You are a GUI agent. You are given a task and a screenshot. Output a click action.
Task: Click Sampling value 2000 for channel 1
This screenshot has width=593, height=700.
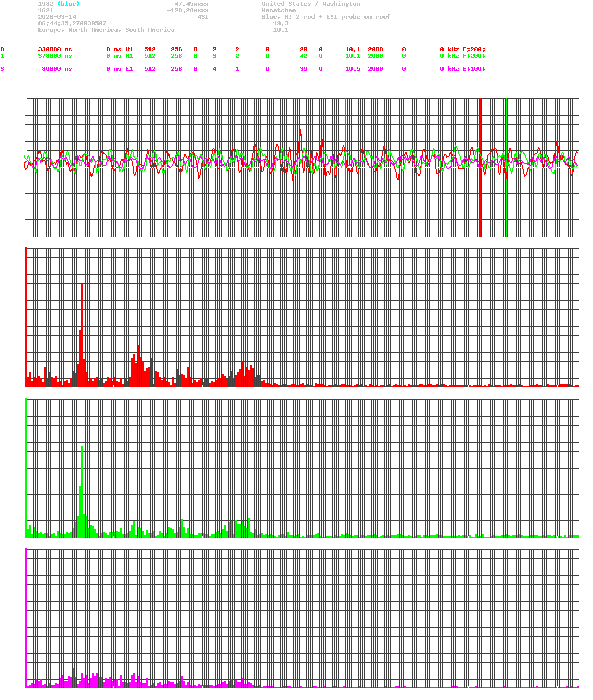click(376, 56)
